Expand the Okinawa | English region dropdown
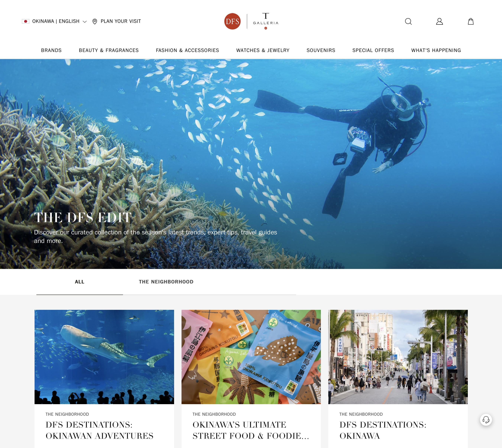This screenshot has height=448, width=502. point(54,21)
